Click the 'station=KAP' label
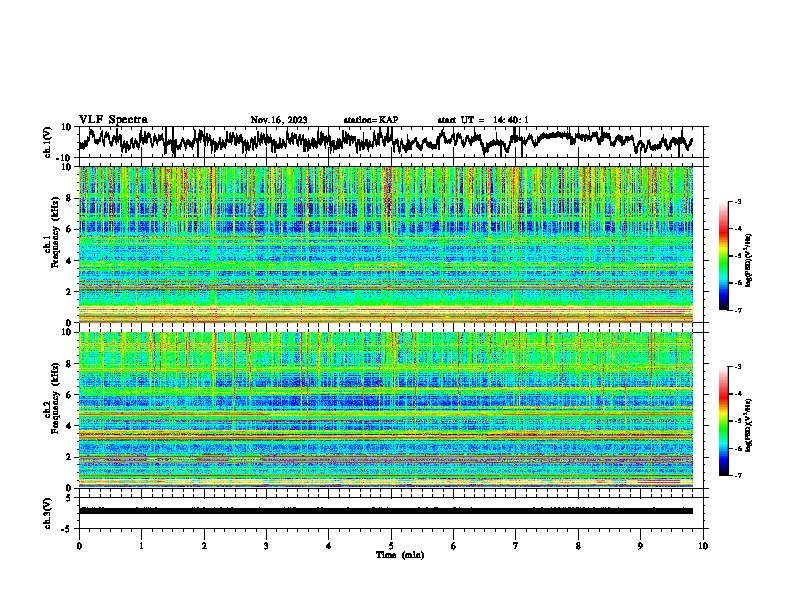Screen dimensions: 792x612 [371, 120]
